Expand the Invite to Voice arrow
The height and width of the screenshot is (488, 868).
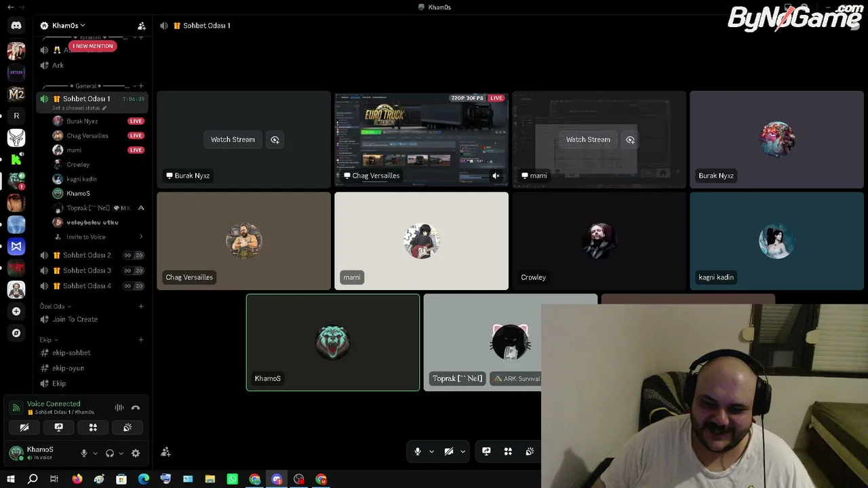click(x=141, y=237)
